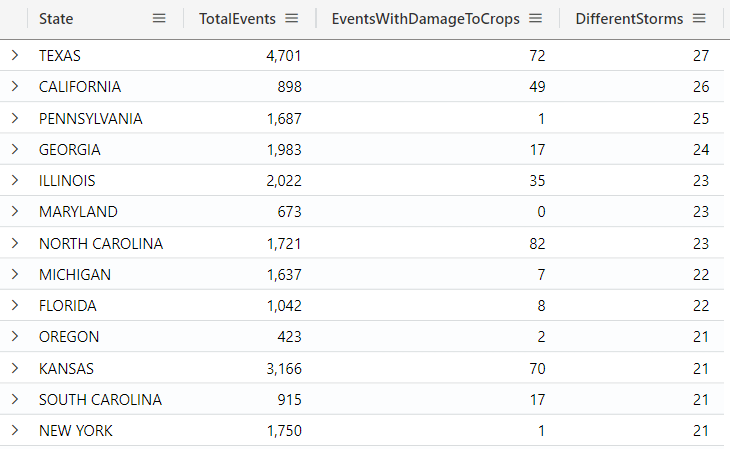Click California crop damage value 49

[x=537, y=87]
